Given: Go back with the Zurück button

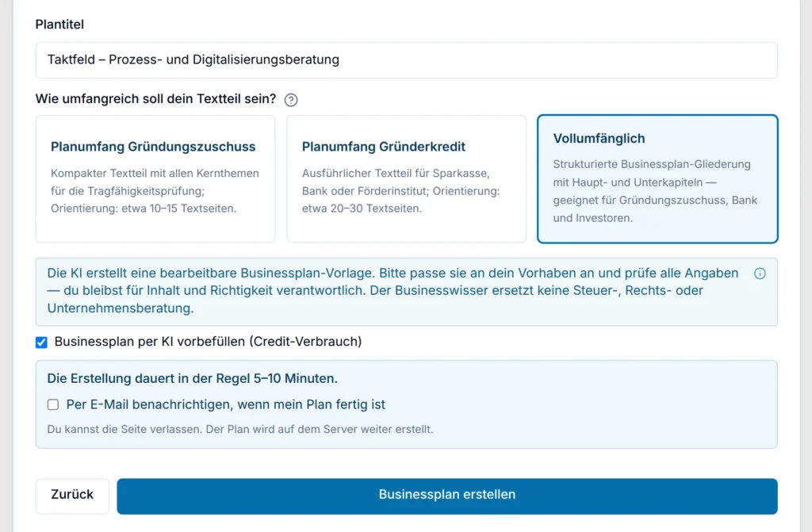Looking at the screenshot, I should (x=72, y=496).
